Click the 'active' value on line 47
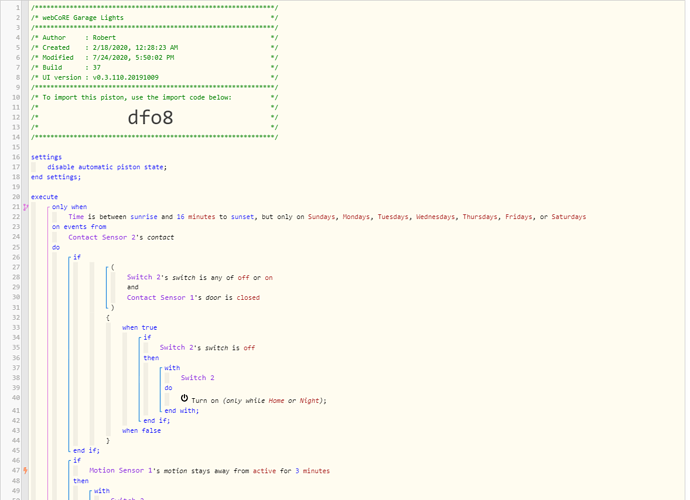 coord(264,471)
